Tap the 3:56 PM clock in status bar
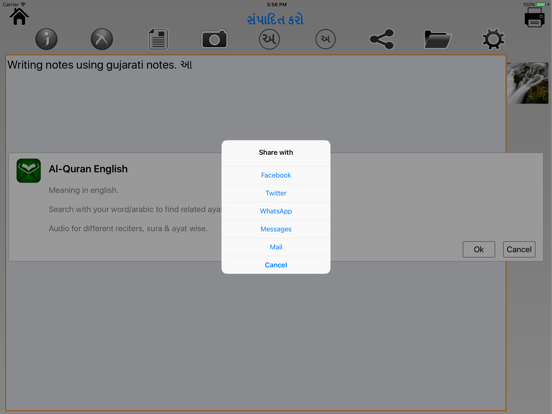Viewport: 552px width, 414px height. coord(276,5)
